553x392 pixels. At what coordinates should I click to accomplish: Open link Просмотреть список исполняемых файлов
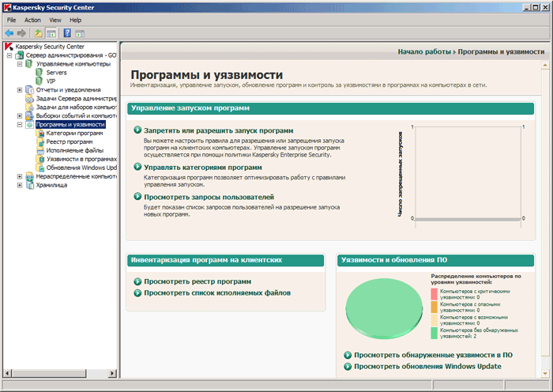coord(217,293)
